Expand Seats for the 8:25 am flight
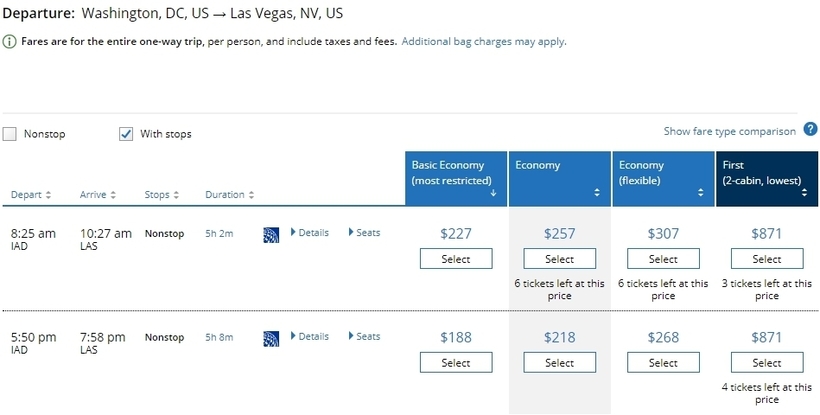This screenshot has width=820, height=415. point(365,233)
